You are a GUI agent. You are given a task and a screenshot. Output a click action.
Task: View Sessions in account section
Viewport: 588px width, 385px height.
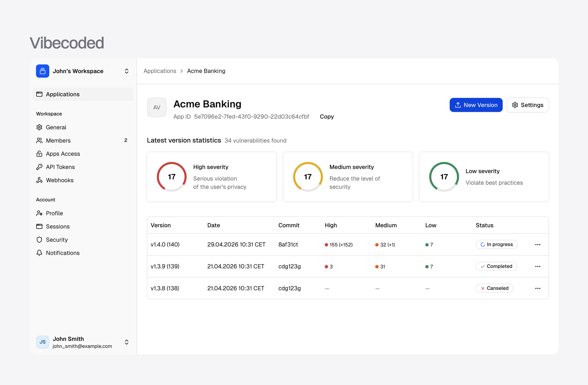(83, 227)
